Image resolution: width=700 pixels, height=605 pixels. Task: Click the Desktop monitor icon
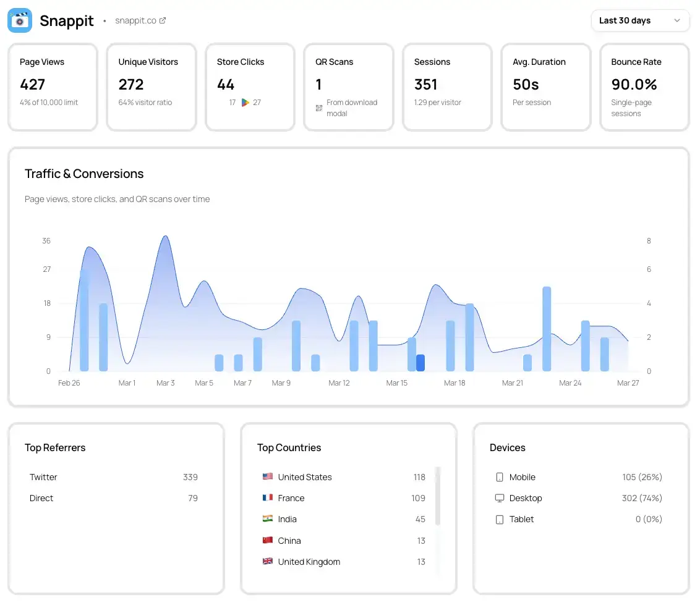(500, 498)
